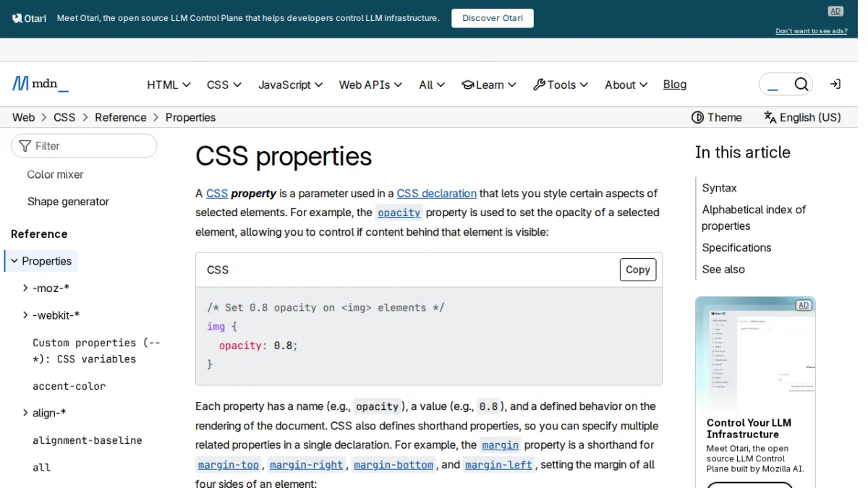Viewport: 868px width, 488px height.
Task: Open the Theme switcher
Action: 717,117
